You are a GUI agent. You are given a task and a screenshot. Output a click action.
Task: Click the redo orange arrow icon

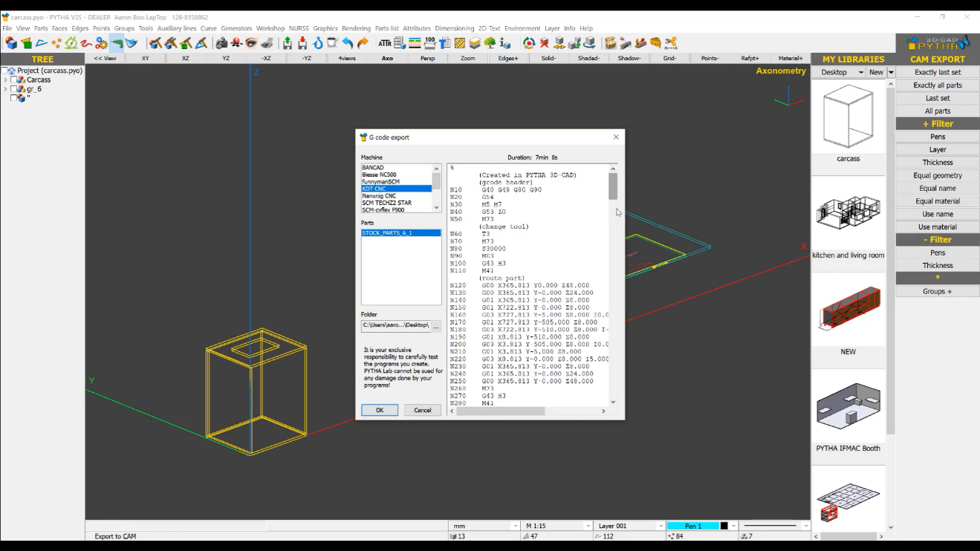[x=363, y=43]
